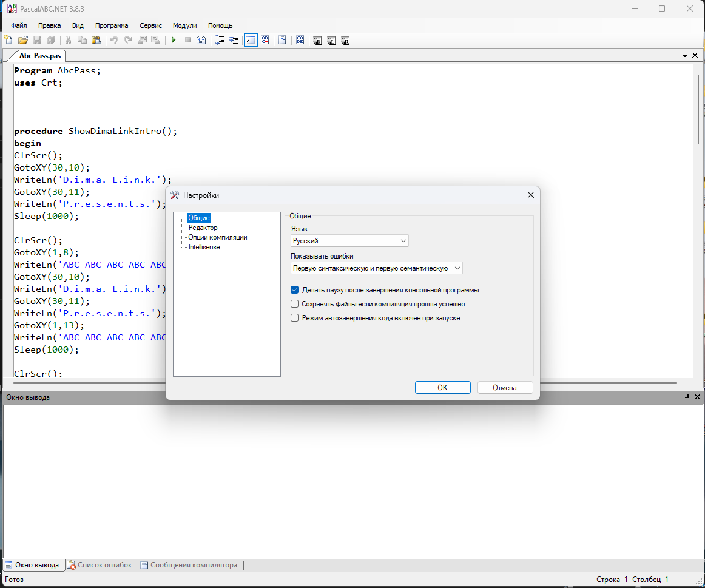The image size is (705, 588).
Task: Click the Save all files icon
Action: click(51, 40)
